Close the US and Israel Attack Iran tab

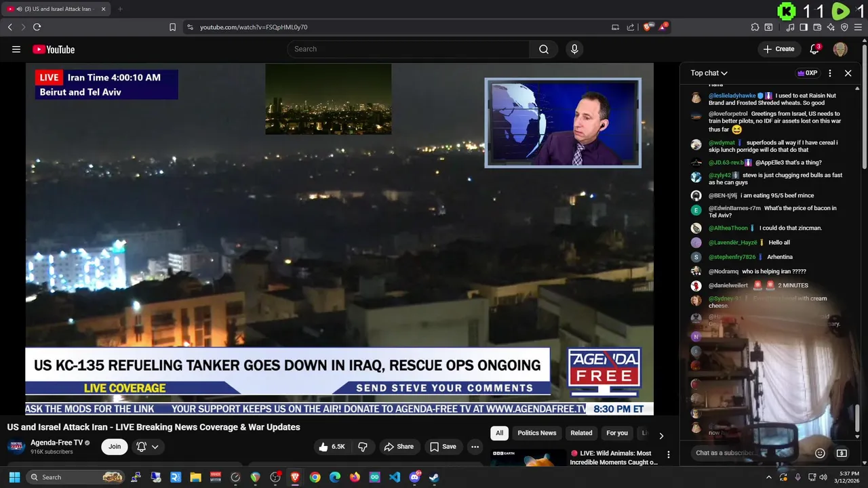103,9
